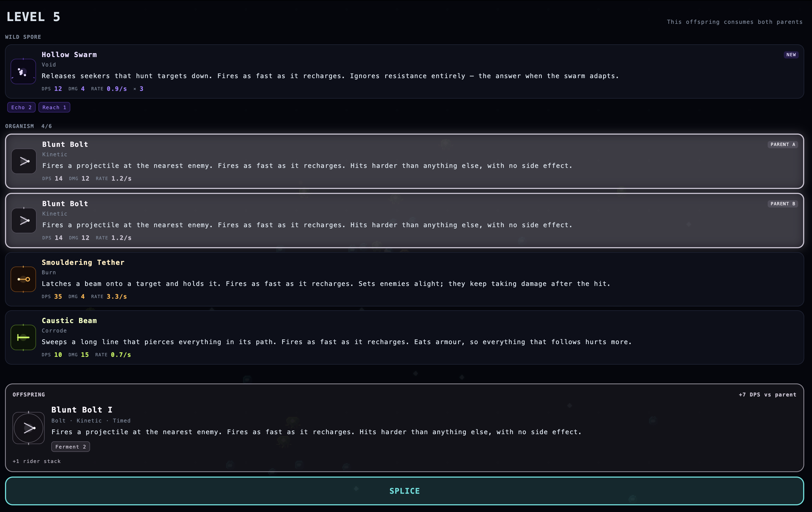The height and width of the screenshot is (512, 812).
Task: Click Hollow Swarm's Void type label
Action: coord(48,65)
